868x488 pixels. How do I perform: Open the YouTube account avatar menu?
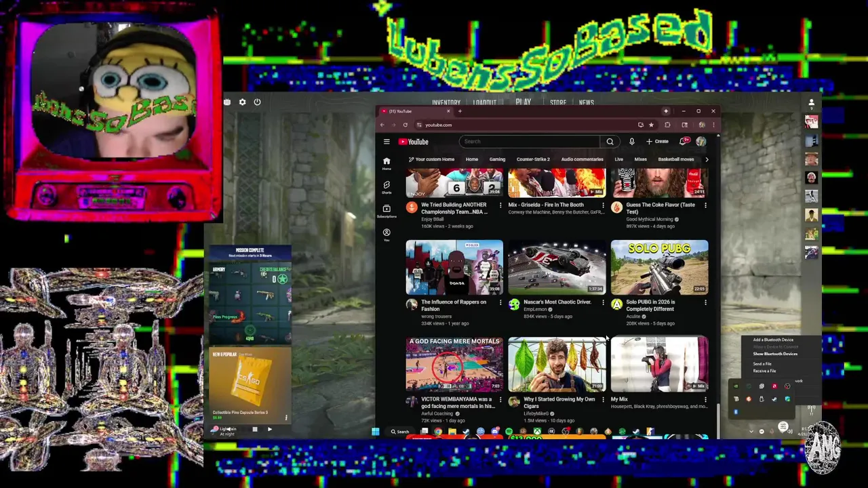click(701, 142)
